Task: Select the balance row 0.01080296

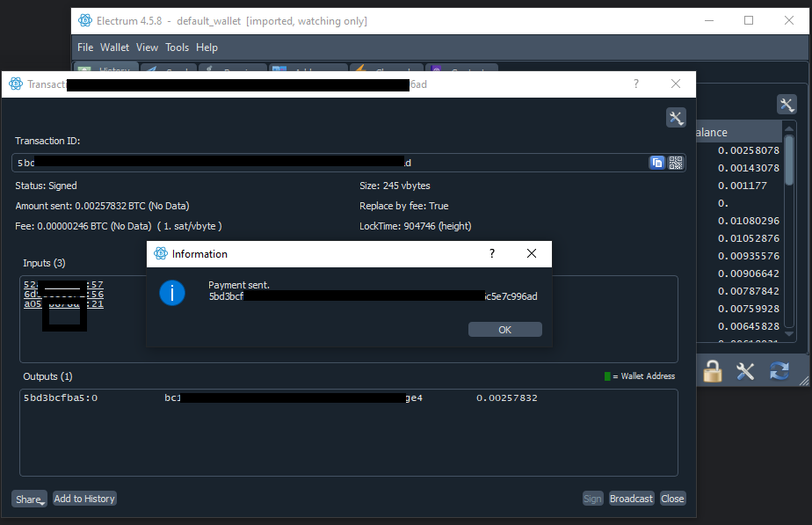Action: (x=749, y=221)
